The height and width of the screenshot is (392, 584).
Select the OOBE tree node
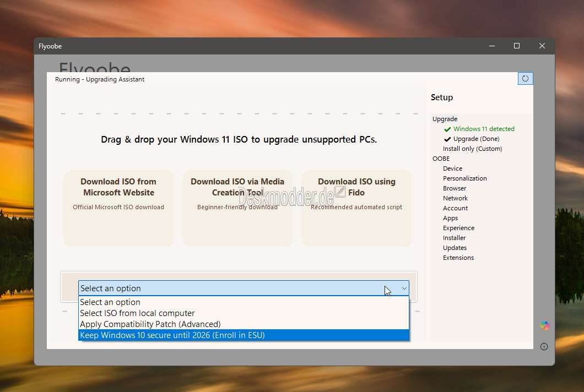click(441, 159)
